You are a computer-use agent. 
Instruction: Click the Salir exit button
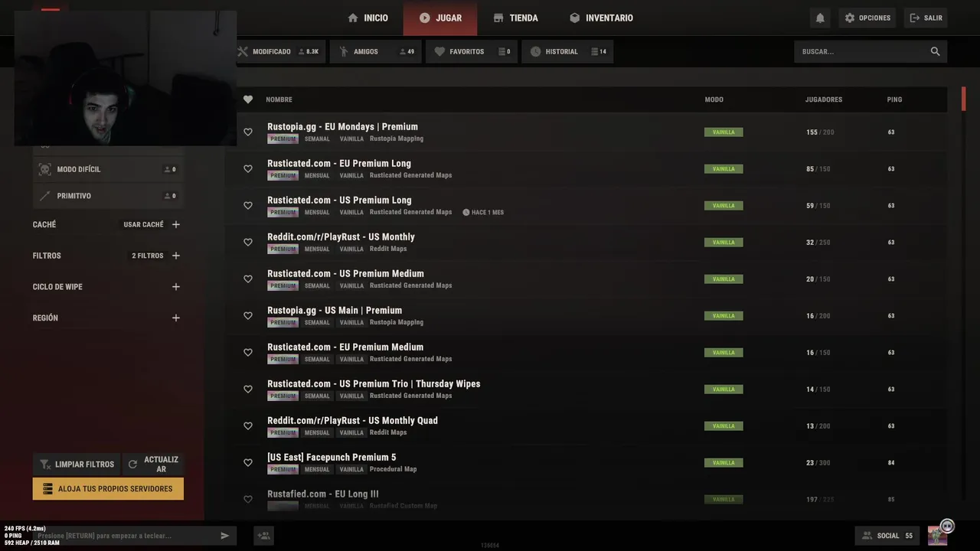[926, 18]
